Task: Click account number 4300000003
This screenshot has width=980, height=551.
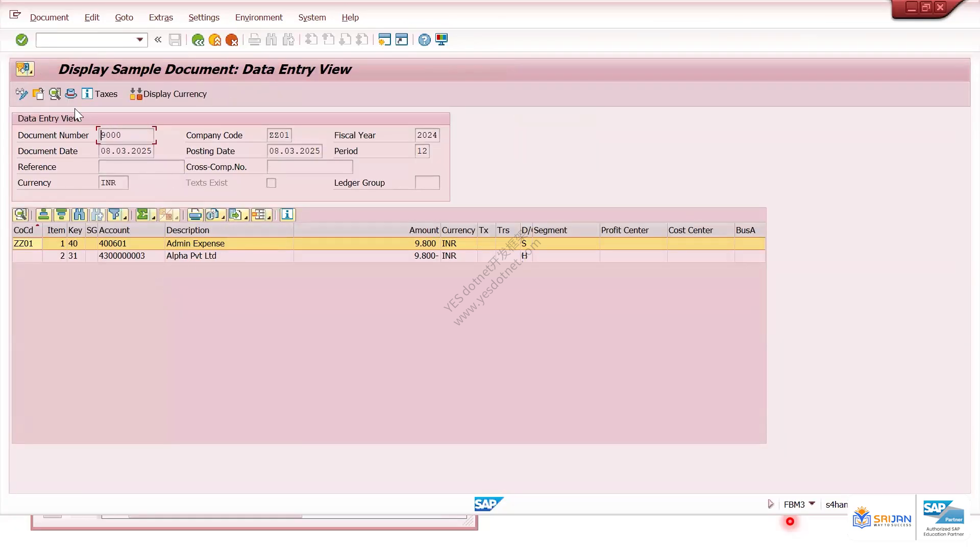Action: pos(122,256)
